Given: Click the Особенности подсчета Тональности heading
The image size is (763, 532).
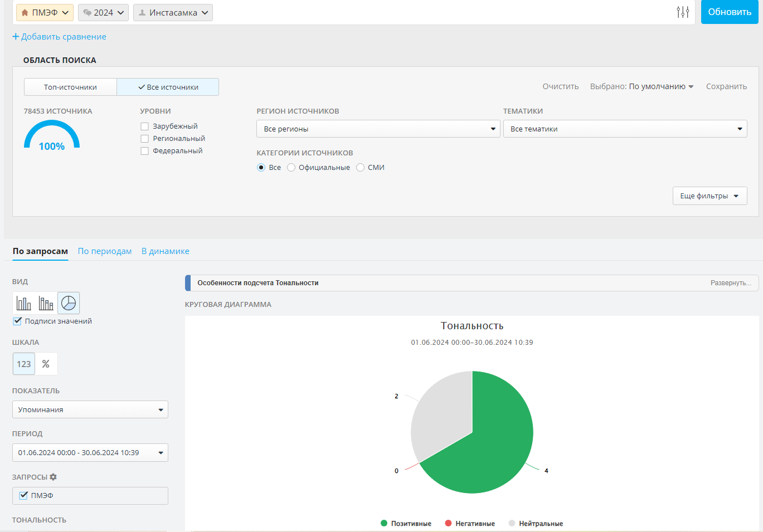Looking at the screenshot, I should (258, 283).
